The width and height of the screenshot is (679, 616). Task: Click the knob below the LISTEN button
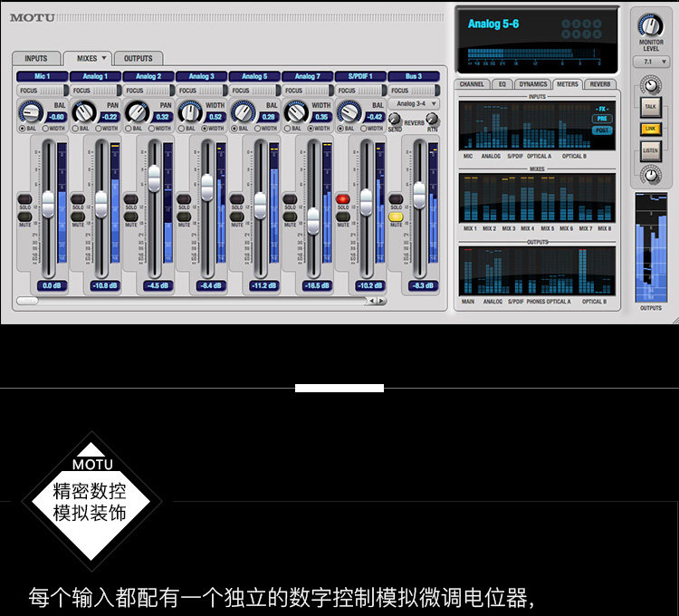[650, 175]
